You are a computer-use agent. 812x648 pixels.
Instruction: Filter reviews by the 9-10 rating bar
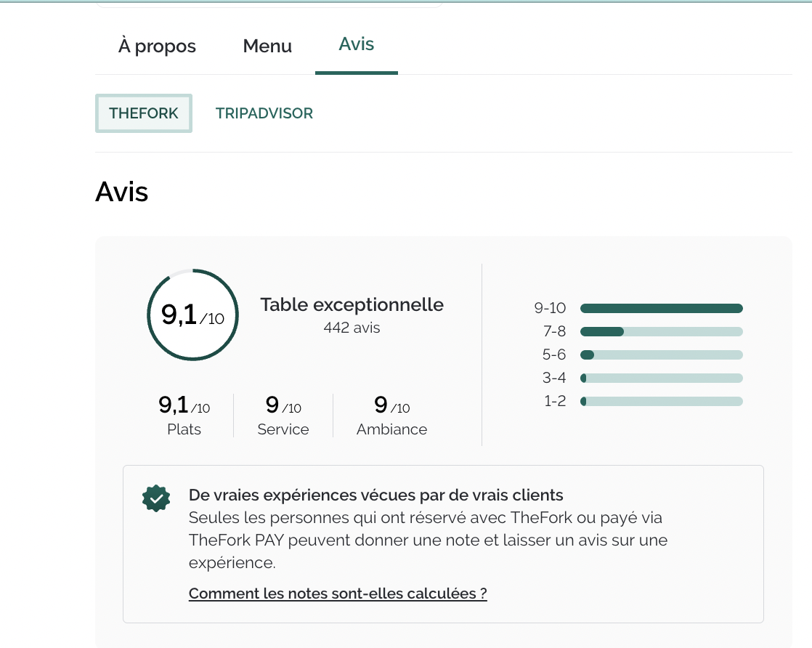point(661,309)
